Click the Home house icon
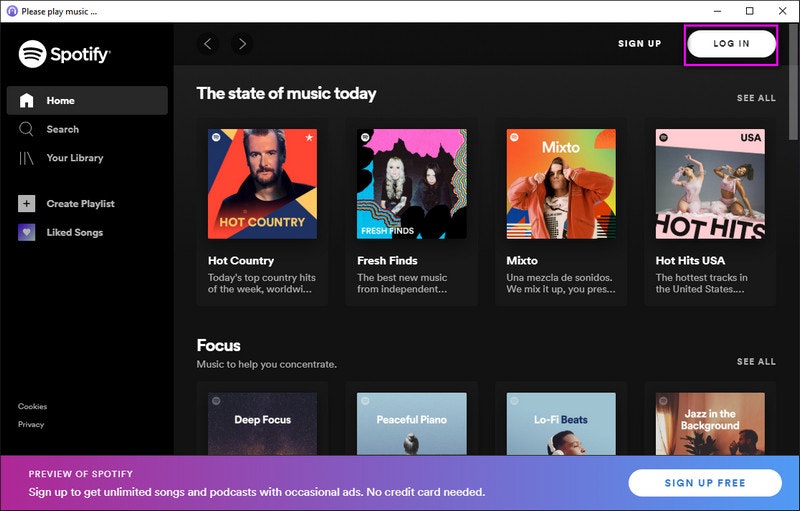This screenshot has height=511, width=800. [x=27, y=100]
